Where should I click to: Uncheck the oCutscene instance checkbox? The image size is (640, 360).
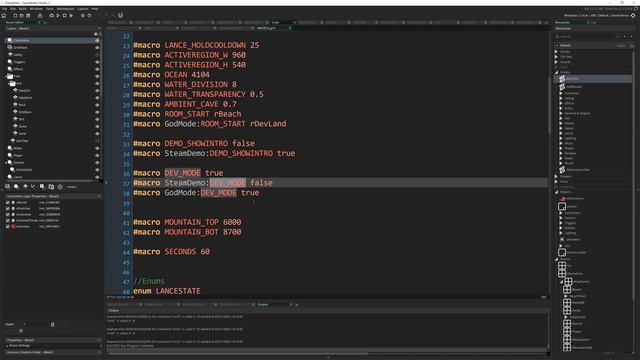(x=7, y=214)
